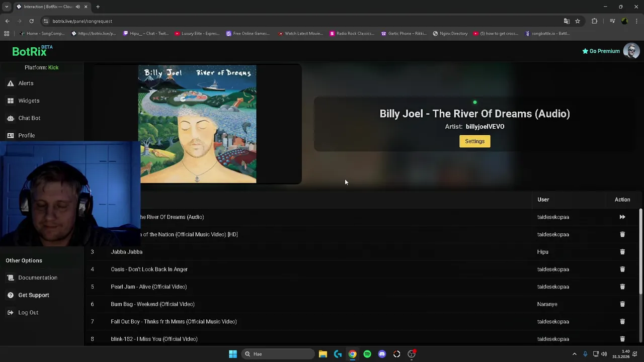644x362 pixels.
Task: Skip the playing River Of Dreams song
Action: click(622, 217)
